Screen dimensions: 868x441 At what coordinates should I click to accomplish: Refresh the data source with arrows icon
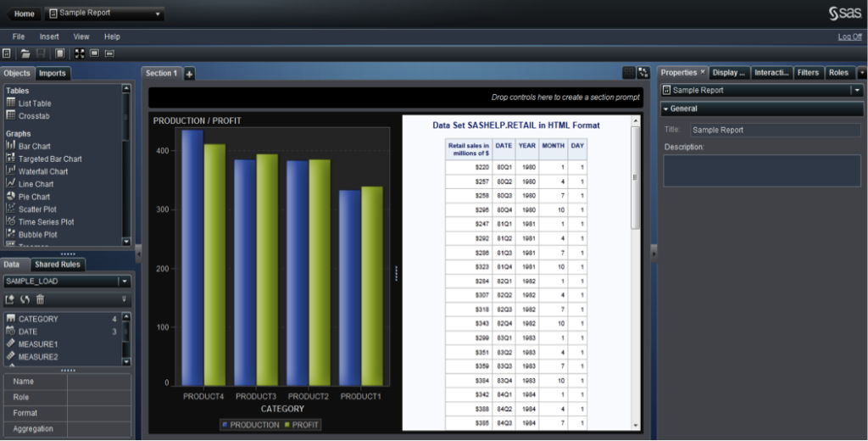(25, 299)
